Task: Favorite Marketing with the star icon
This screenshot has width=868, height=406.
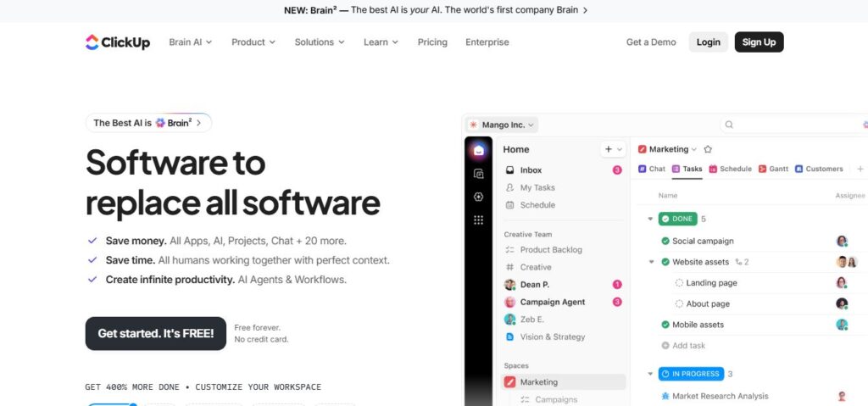Action: click(708, 149)
